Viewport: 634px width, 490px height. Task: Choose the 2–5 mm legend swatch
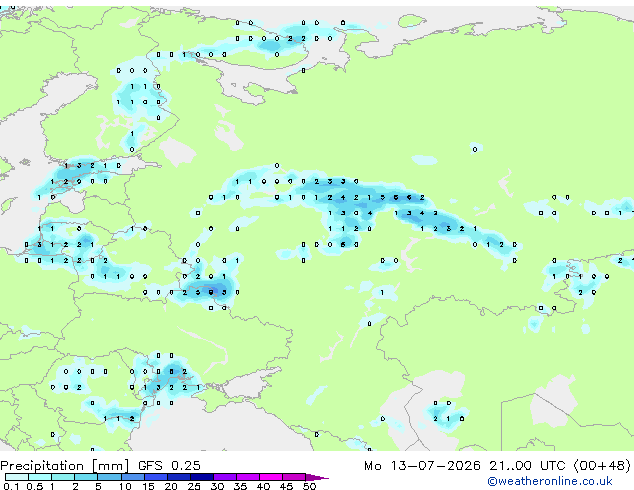pos(86,477)
